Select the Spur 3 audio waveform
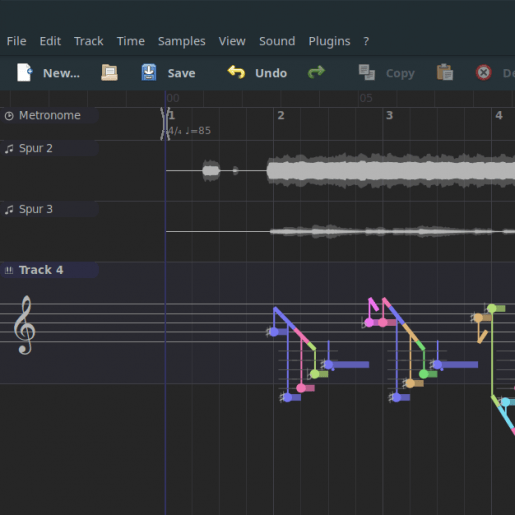Viewport: 515px width, 515px height. (340, 231)
